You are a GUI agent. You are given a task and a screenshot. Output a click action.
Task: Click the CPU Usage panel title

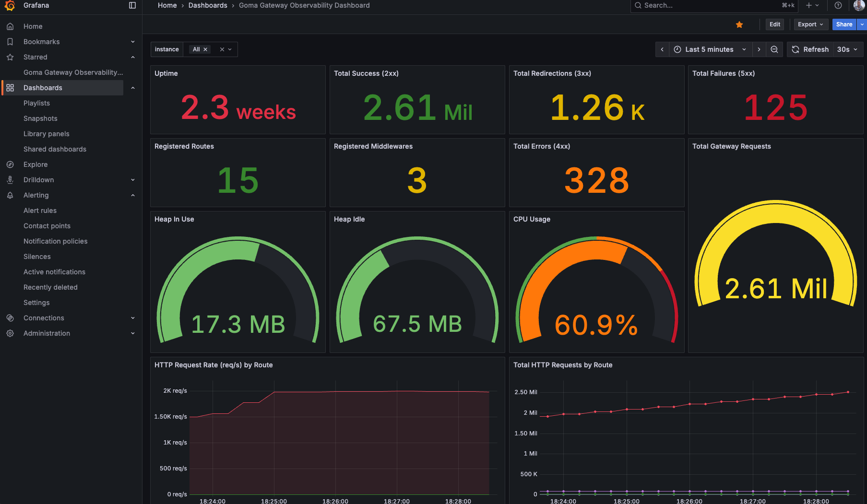click(532, 219)
